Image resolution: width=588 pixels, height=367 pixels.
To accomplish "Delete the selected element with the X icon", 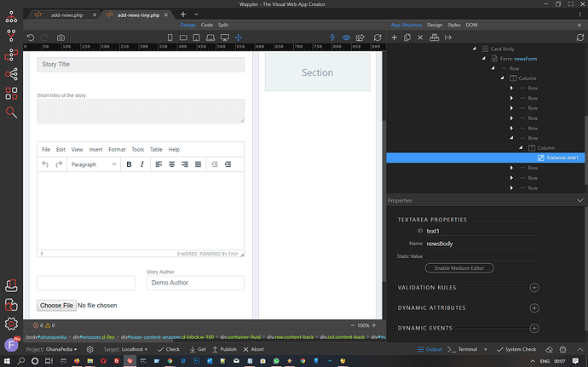I will point(420,38).
